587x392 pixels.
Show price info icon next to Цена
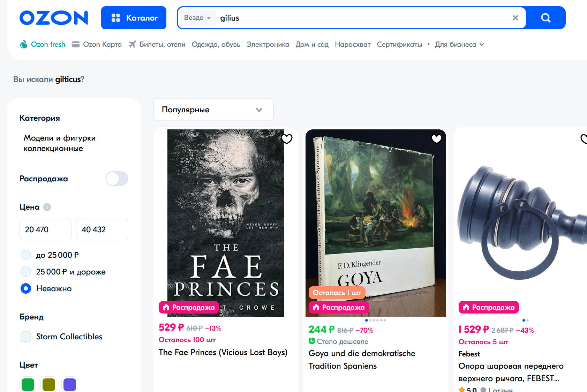[47, 207]
